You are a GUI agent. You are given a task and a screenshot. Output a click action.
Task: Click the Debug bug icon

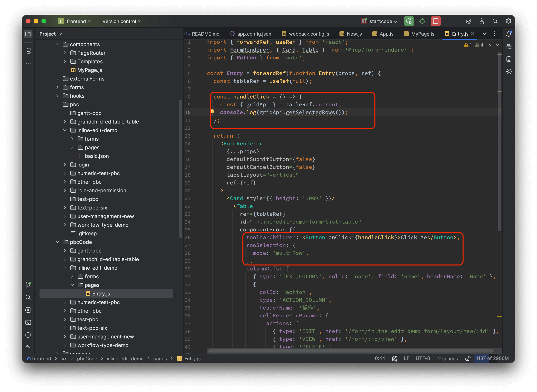tap(422, 21)
